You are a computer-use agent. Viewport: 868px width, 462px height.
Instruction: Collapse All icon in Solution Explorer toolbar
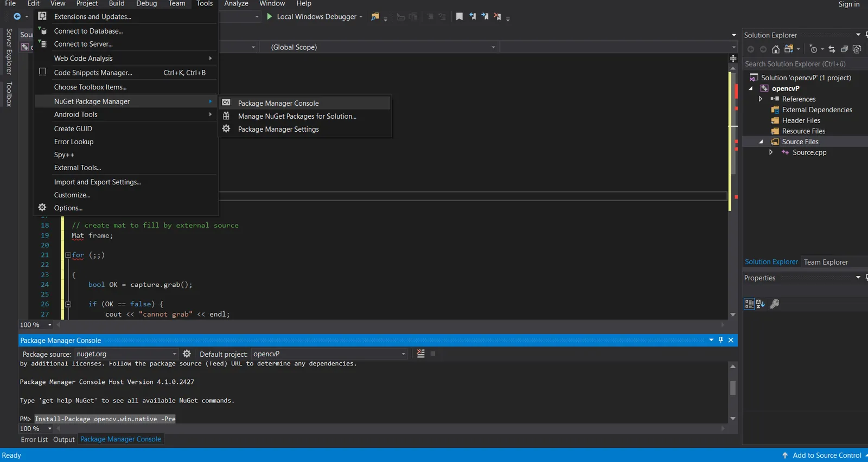(x=845, y=49)
